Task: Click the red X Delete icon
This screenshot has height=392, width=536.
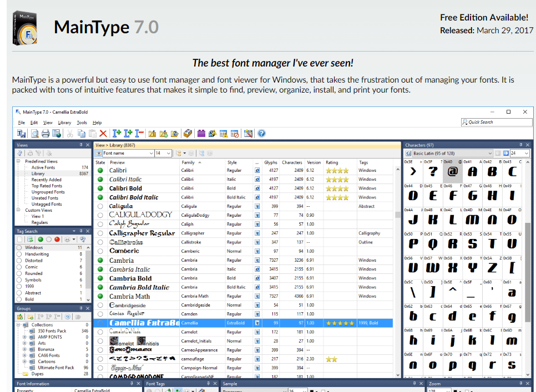Action: click(x=103, y=134)
